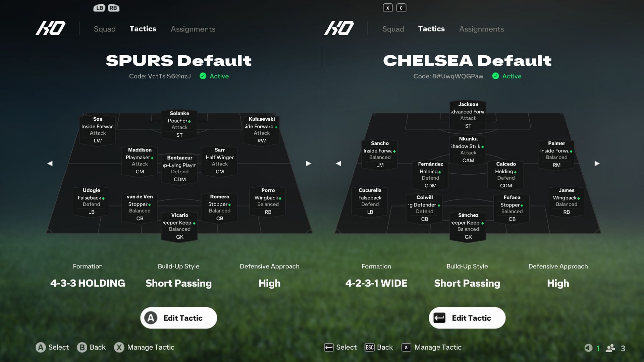Select the KO logo icon left panel
The width and height of the screenshot is (644, 362).
pyautogui.click(x=50, y=28)
